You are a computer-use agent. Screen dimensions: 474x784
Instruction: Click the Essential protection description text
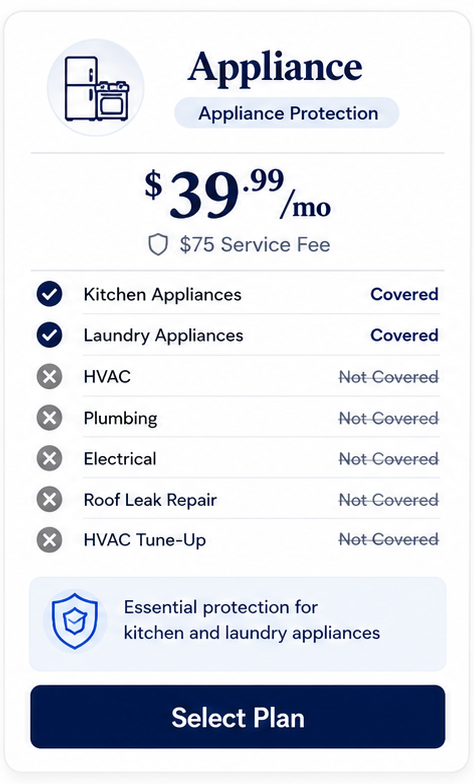click(x=252, y=620)
